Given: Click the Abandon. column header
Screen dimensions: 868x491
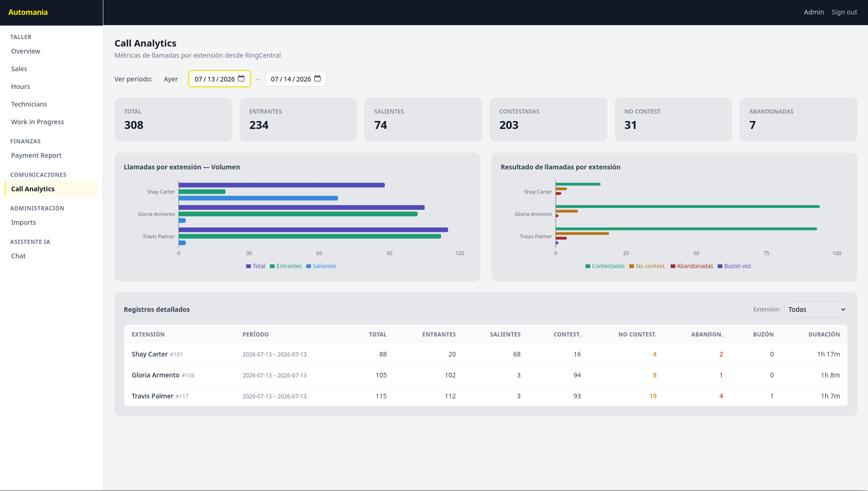Looking at the screenshot, I should 707,335.
